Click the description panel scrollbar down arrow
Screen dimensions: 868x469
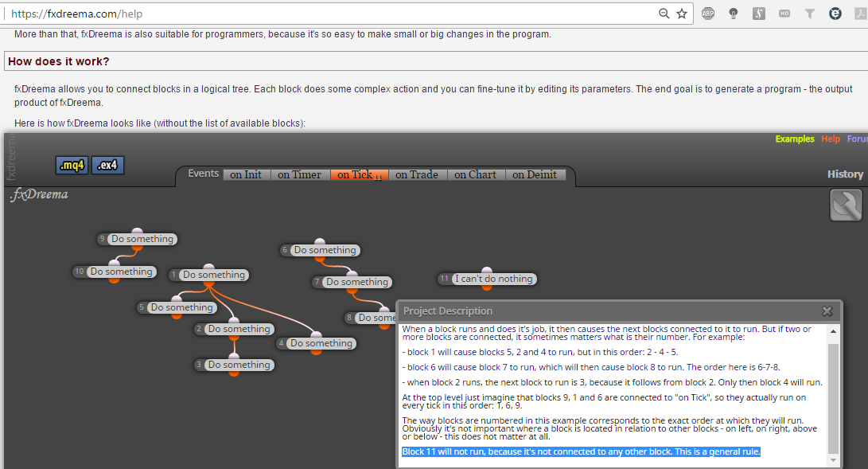833,460
